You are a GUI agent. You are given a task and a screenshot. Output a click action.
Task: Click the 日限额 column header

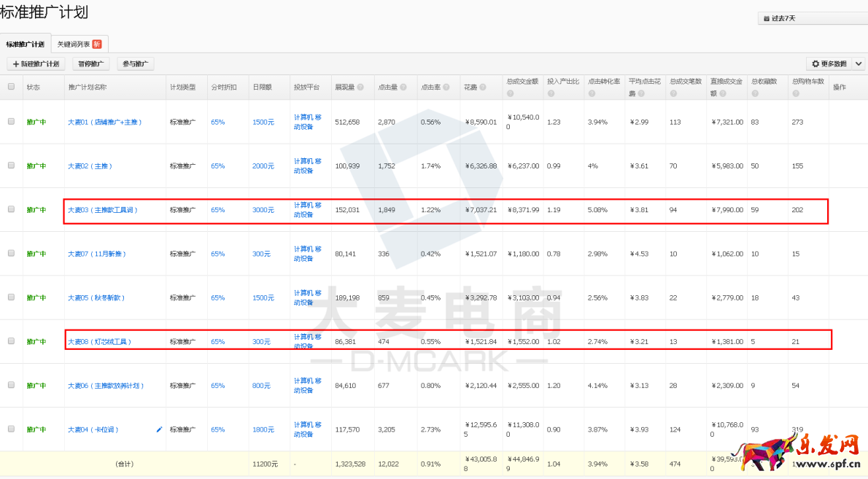[x=262, y=87]
